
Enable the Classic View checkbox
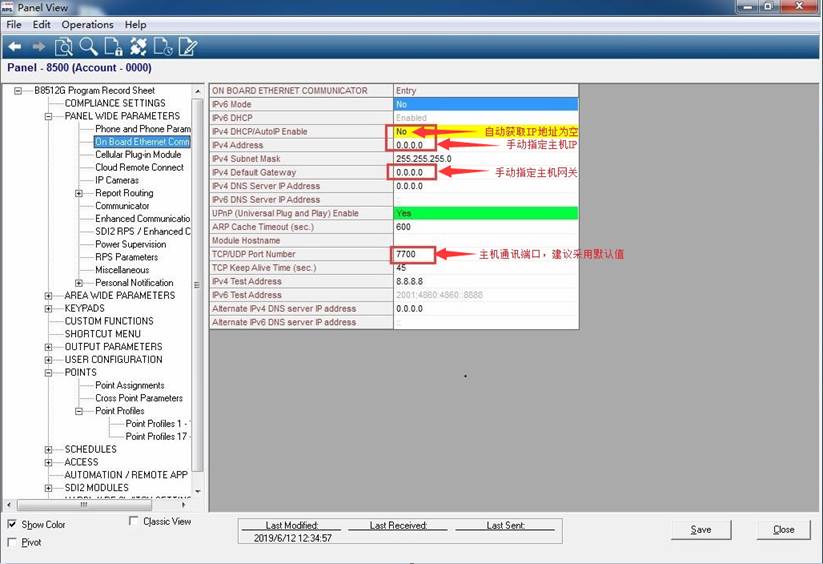pos(134,521)
